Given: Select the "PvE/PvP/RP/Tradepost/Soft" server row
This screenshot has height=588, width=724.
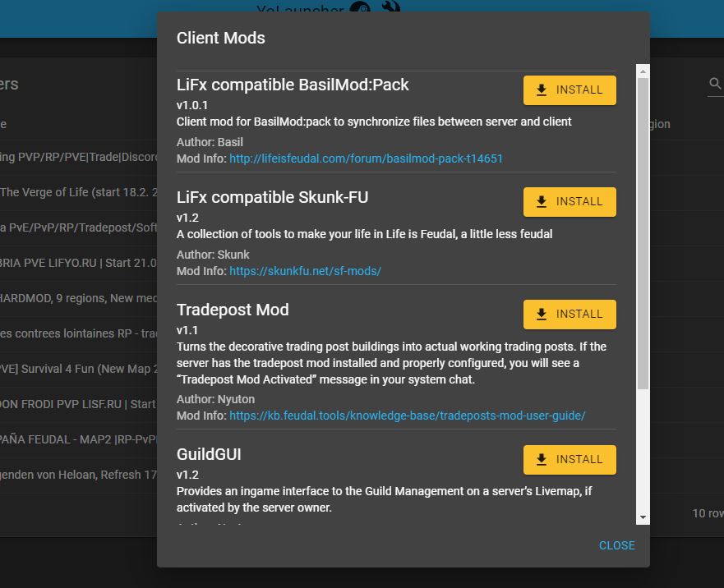Looking at the screenshot, I should (79, 228).
